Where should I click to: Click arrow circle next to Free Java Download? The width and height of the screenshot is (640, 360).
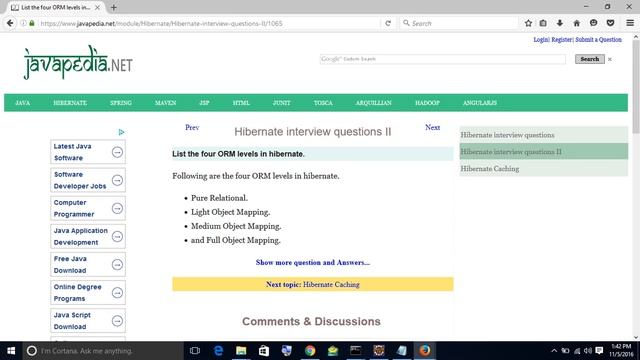click(117, 265)
